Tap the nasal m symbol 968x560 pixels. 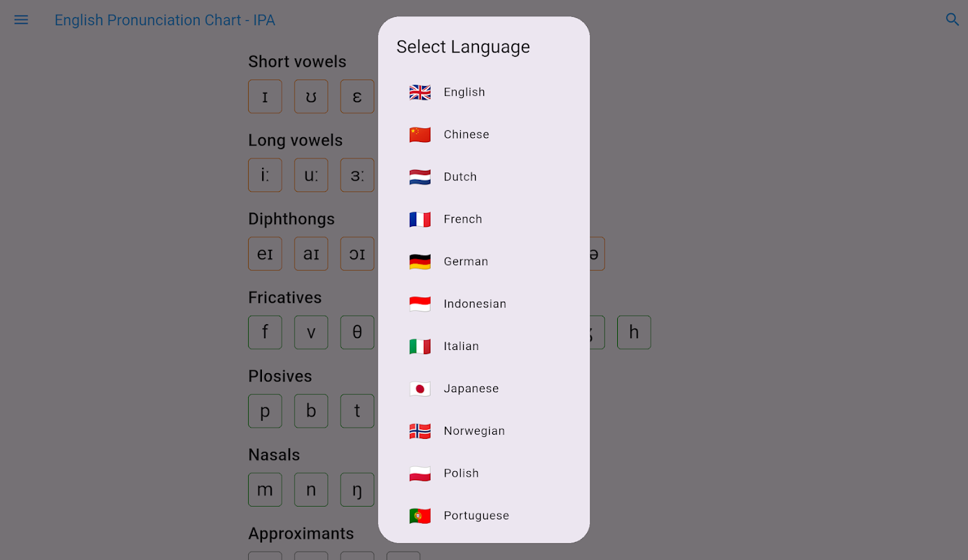pyautogui.click(x=265, y=490)
